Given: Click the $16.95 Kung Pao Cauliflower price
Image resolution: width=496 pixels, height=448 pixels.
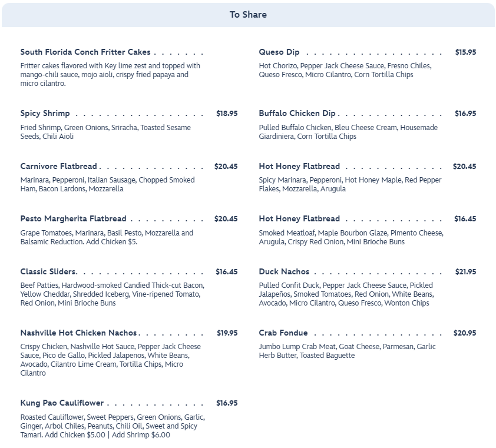Looking at the screenshot, I should [227, 403].
